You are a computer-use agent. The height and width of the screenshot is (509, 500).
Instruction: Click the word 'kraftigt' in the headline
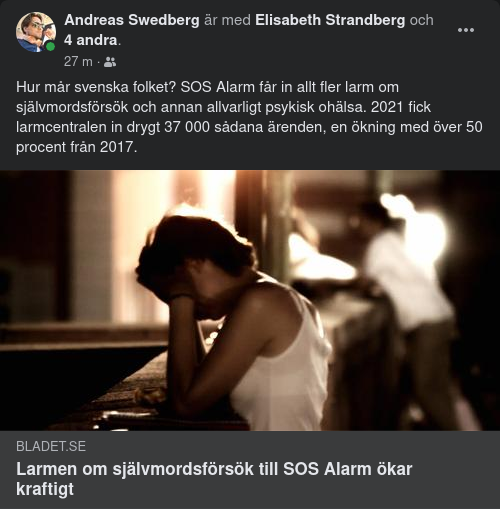tap(45, 489)
